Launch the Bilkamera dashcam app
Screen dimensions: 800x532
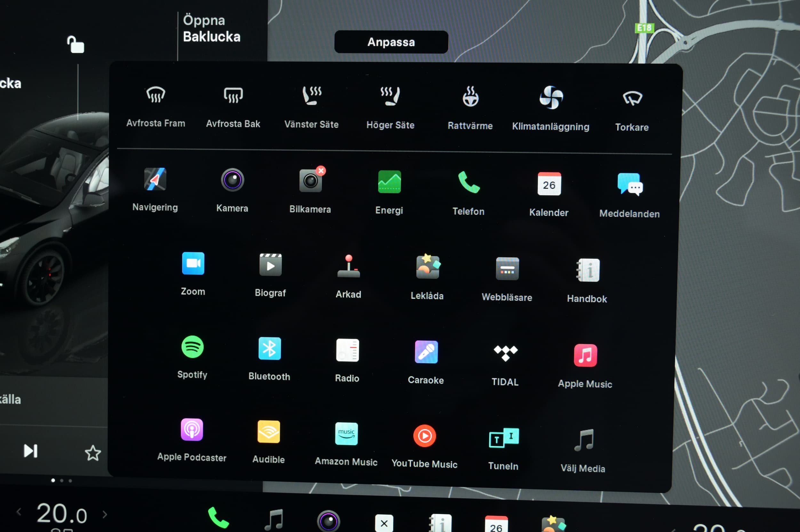point(310,191)
